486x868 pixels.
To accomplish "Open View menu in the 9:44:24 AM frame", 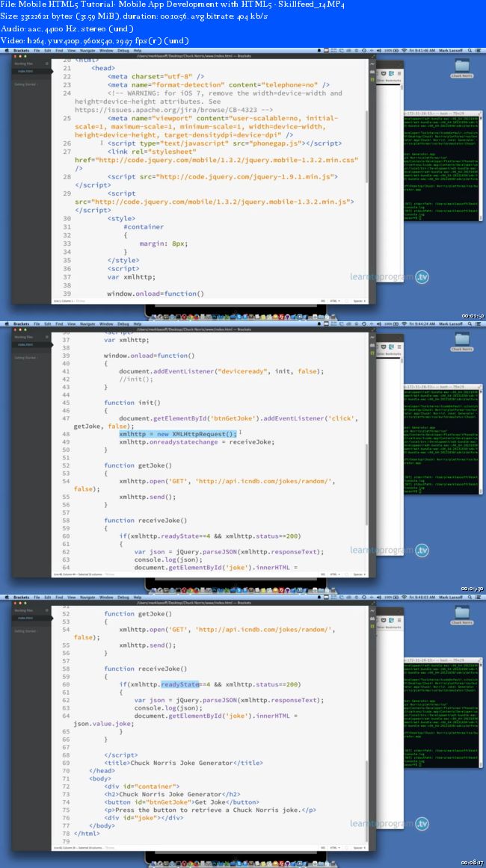I will coord(72,324).
